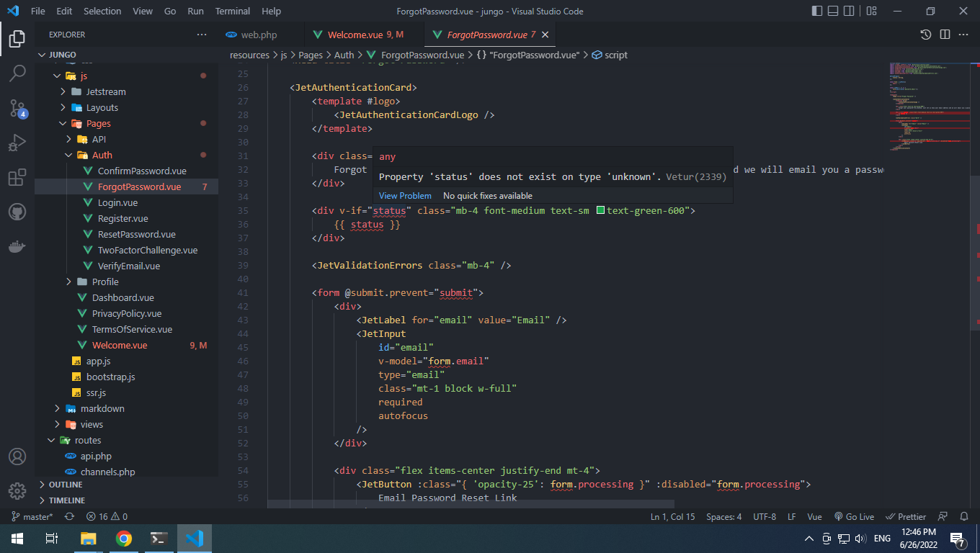Open the Extensions view icon
The height and width of the screenshot is (553, 980).
(x=17, y=177)
